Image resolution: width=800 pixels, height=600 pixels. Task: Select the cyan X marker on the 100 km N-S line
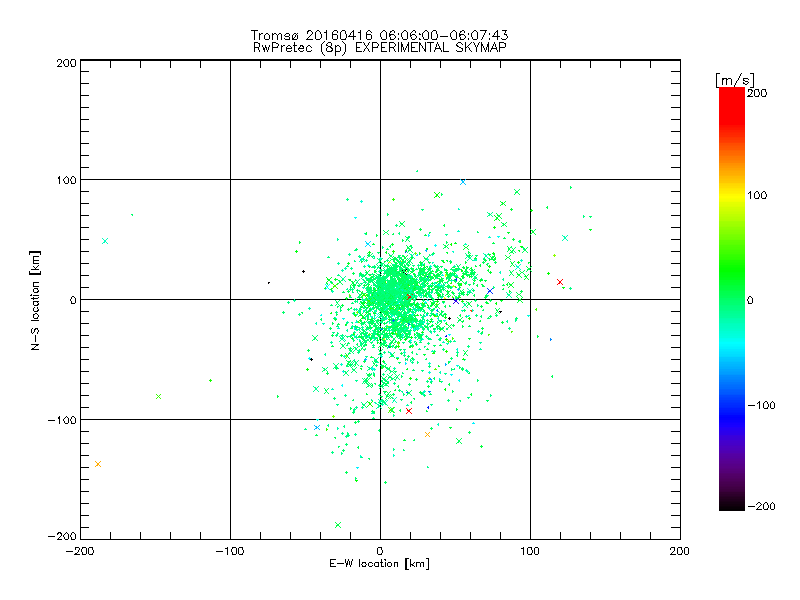click(463, 182)
